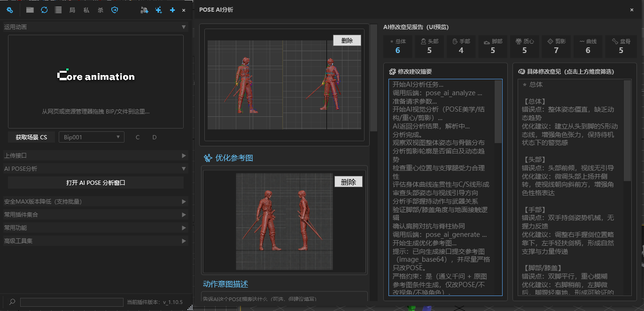Close the left plugin panel with X

pos(184,10)
